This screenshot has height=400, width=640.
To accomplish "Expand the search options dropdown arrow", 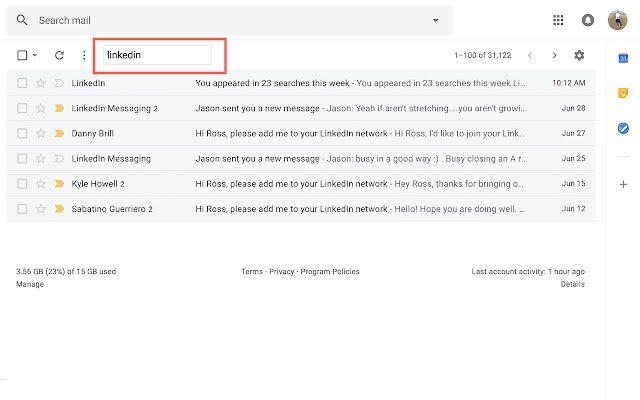I will (436, 20).
